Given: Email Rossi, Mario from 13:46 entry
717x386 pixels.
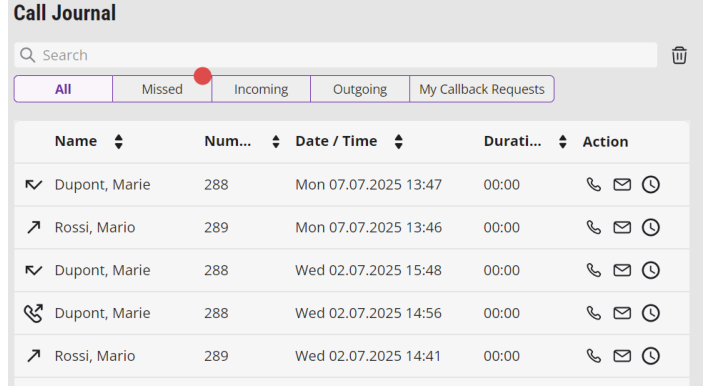Looking at the screenshot, I should point(622,227).
